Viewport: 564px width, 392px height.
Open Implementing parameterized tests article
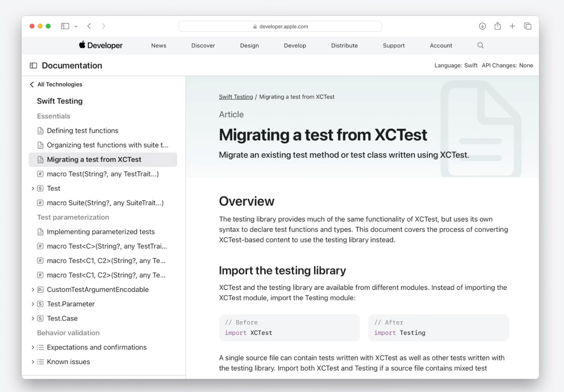pyautogui.click(x=101, y=232)
